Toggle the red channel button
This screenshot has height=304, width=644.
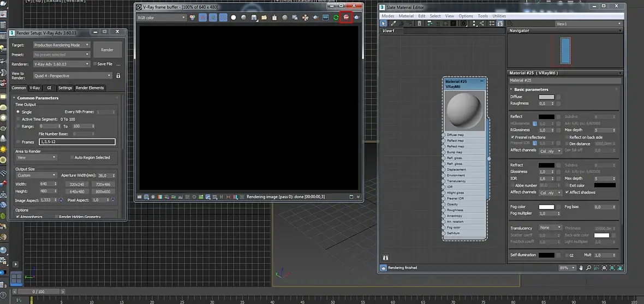202,17
